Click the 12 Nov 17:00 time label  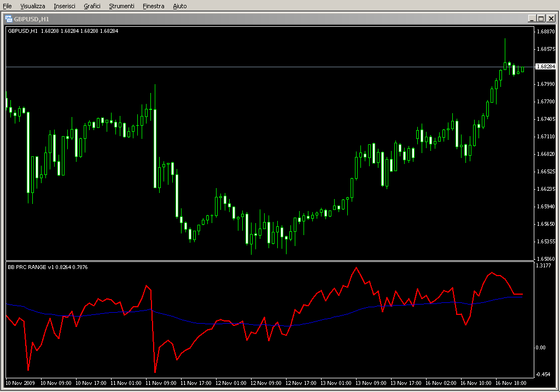point(301,383)
